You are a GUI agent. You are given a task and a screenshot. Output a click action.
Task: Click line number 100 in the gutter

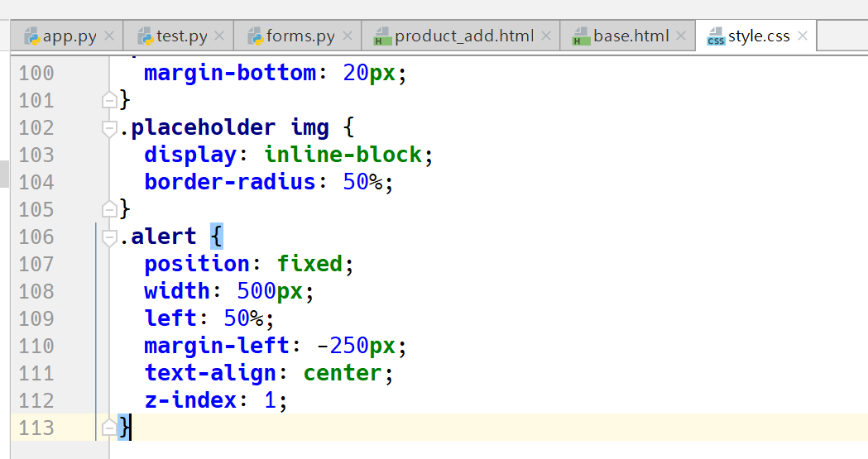[36, 73]
